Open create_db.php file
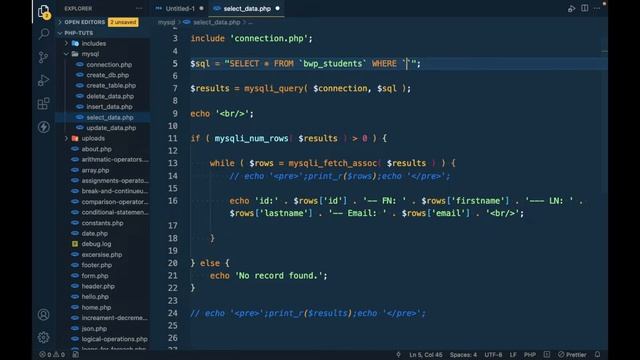The height and width of the screenshot is (360, 640). click(107, 75)
